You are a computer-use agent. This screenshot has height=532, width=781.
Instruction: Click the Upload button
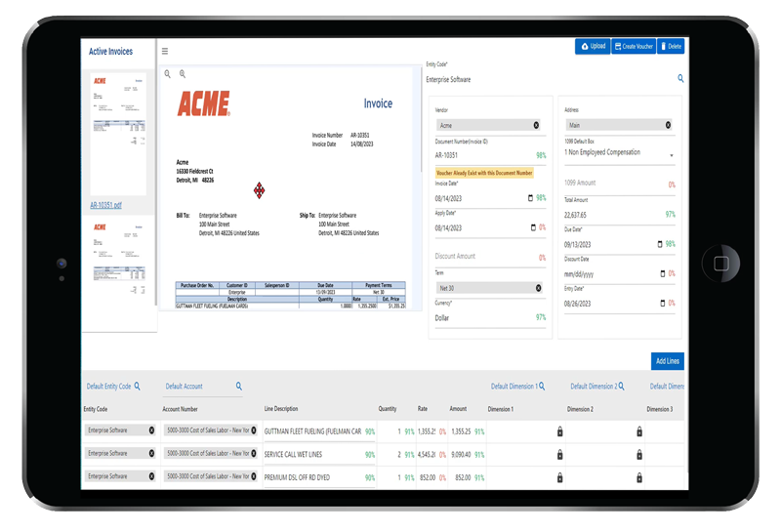pyautogui.click(x=593, y=46)
